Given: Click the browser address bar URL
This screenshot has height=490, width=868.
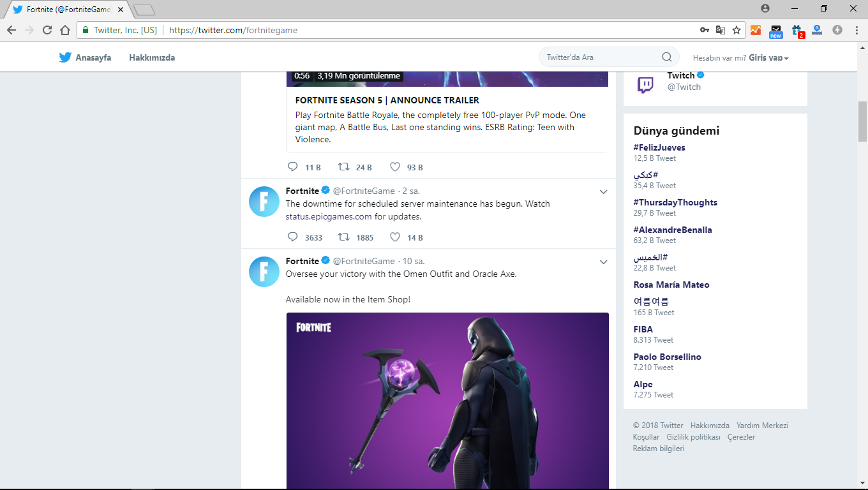Looking at the screenshot, I should click(x=233, y=30).
